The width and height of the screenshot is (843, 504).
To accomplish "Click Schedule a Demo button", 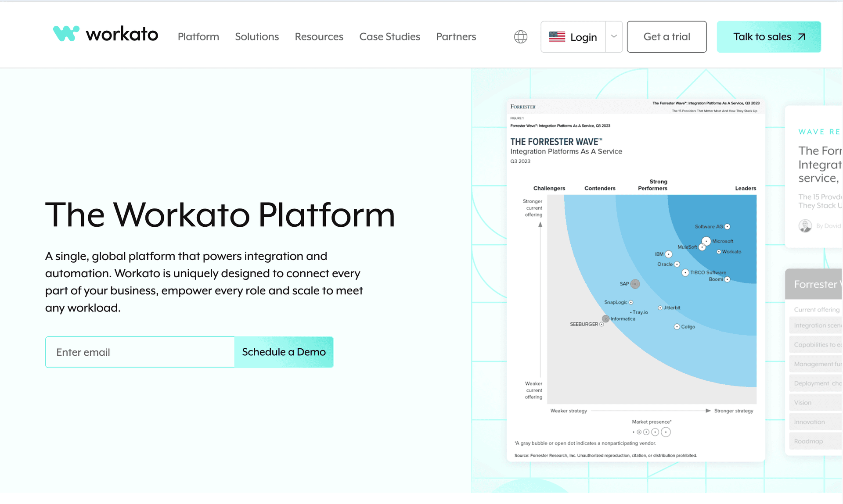I will (284, 352).
